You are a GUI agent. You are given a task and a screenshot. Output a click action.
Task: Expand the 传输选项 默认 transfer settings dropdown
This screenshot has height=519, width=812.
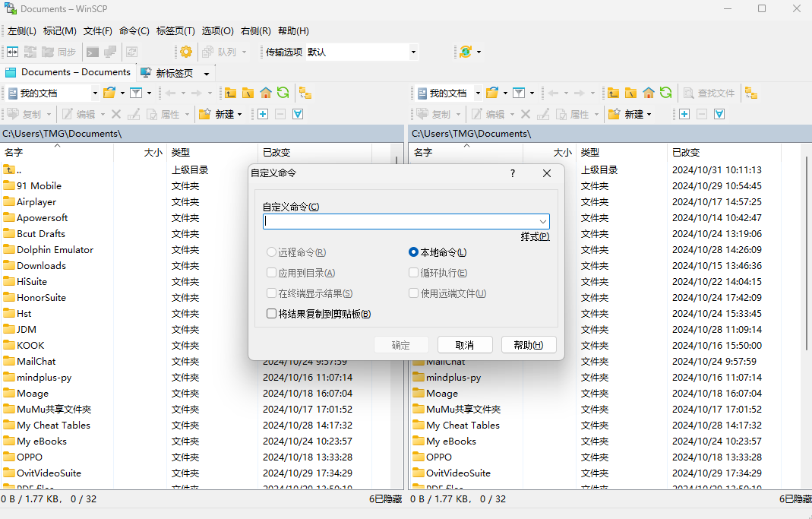click(x=412, y=52)
